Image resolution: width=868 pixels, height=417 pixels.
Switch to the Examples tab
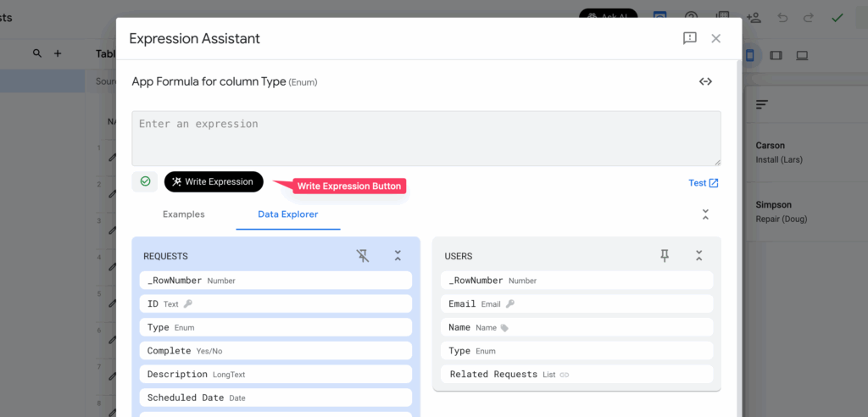coord(184,214)
